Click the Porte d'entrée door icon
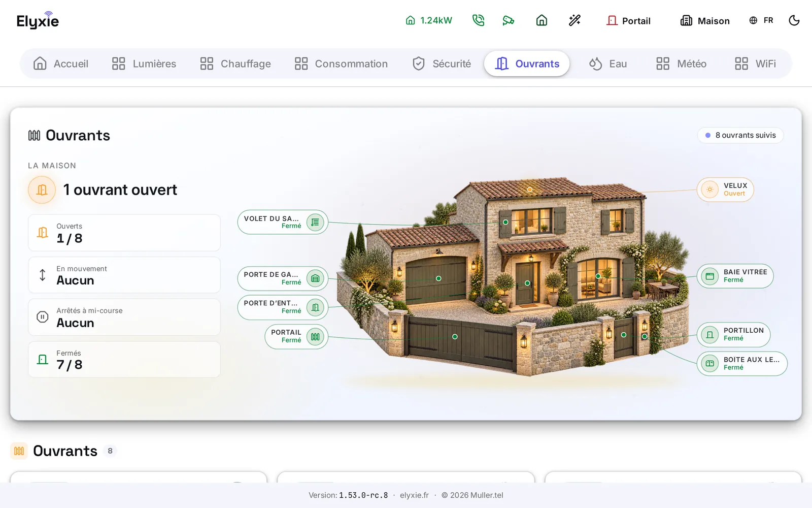Image resolution: width=812 pixels, height=508 pixels. [315, 307]
